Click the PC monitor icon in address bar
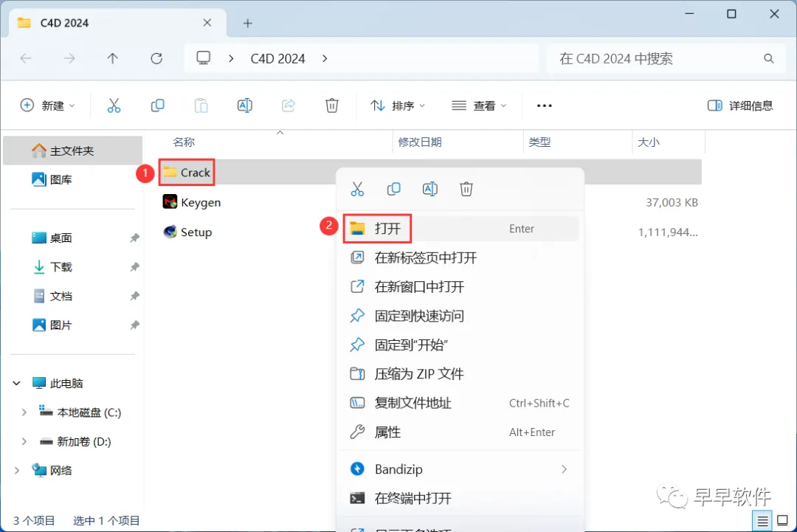 pos(204,58)
